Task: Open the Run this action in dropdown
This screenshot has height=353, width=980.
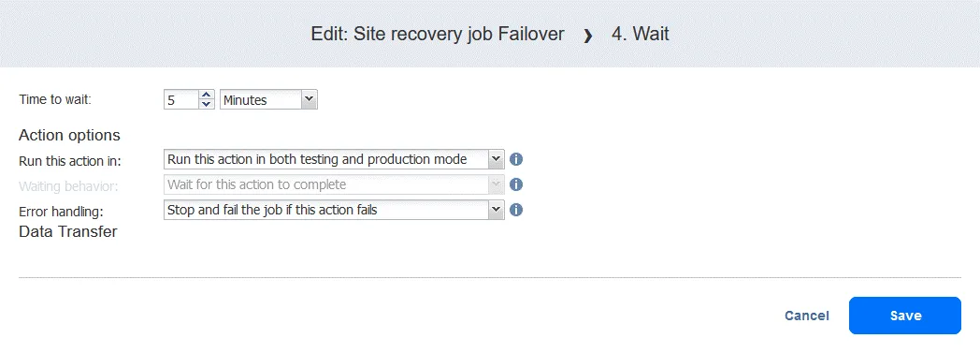Action: click(x=334, y=159)
